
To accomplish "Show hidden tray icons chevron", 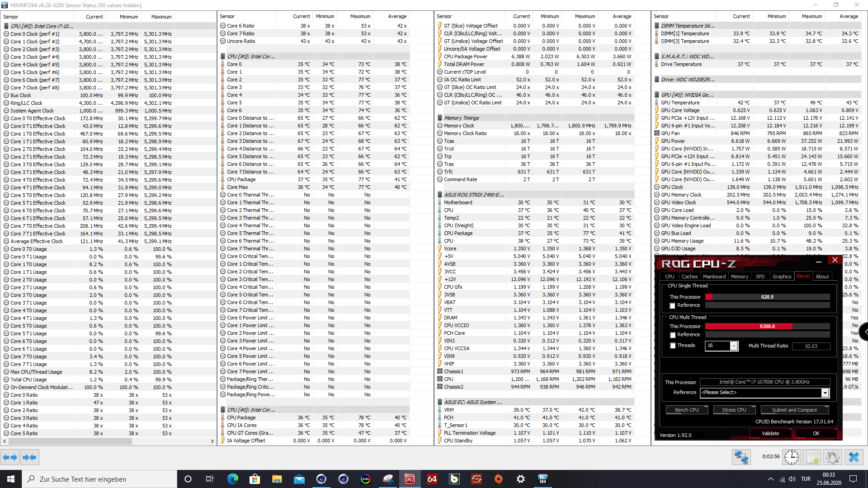I will (770, 479).
